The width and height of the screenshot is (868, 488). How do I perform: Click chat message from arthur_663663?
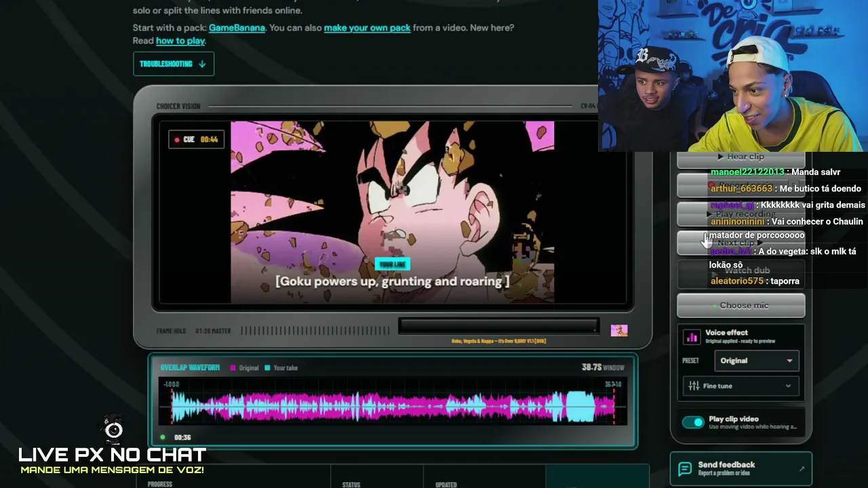[x=785, y=188]
